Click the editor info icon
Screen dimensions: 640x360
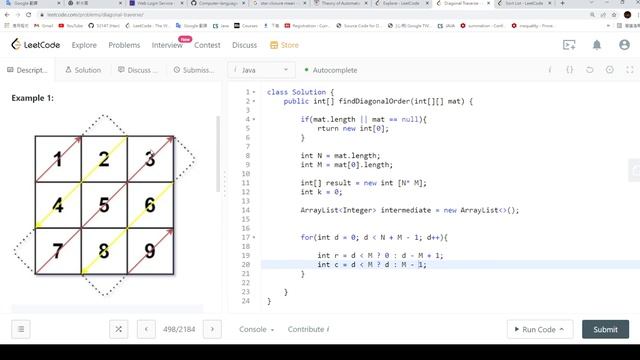549,70
